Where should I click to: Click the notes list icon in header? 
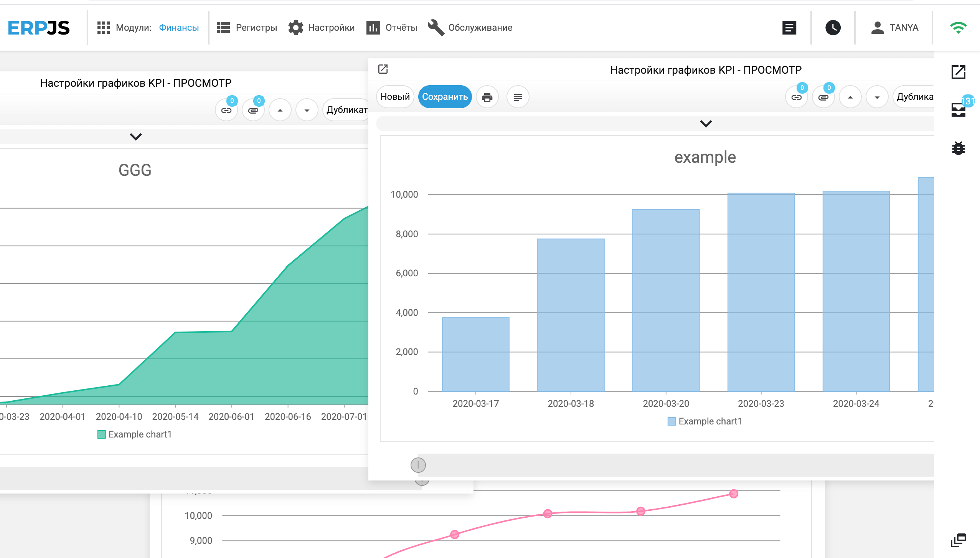[789, 28]
